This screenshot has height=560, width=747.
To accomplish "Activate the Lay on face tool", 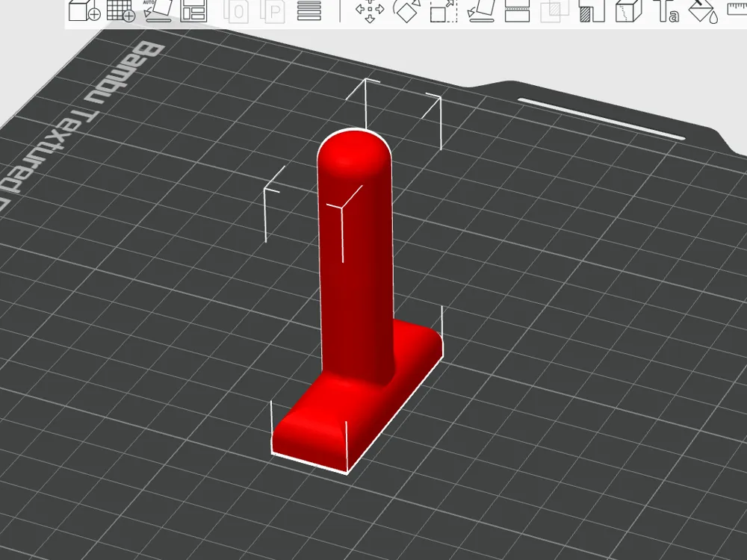I will [x=481, y=10].
